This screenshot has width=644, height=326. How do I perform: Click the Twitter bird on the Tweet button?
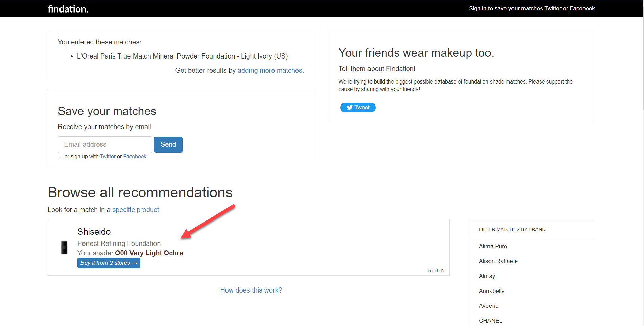pos(350,107)
